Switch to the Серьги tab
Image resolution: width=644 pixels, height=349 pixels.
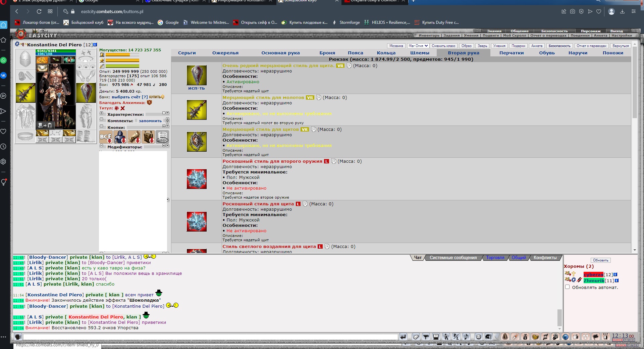pos(187,53)
